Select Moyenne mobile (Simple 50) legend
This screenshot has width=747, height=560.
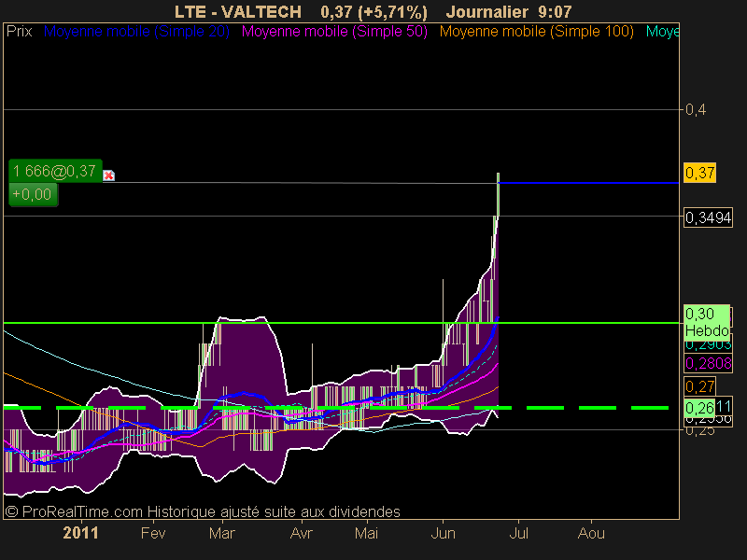pyautogui.click(x=334, y=32)
